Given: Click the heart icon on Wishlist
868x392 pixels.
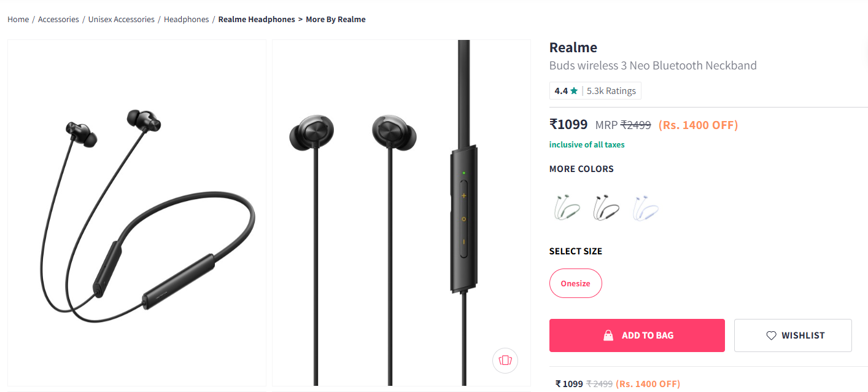Looking at the screenshot, I should (x=771, y=335).
